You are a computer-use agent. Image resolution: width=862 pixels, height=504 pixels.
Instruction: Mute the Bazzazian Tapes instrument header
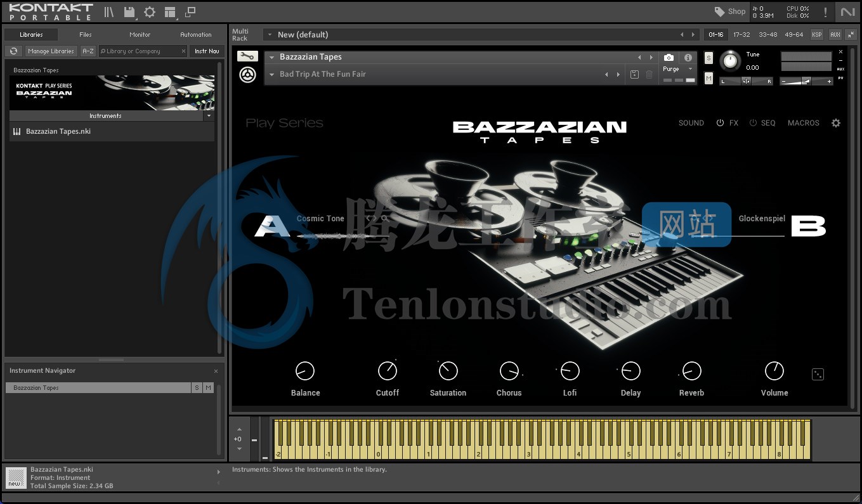pyautogui.click(x=709, y=79)
